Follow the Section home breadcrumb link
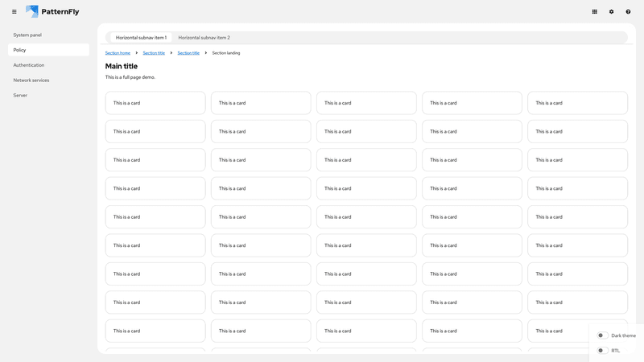 pos(118,53)
